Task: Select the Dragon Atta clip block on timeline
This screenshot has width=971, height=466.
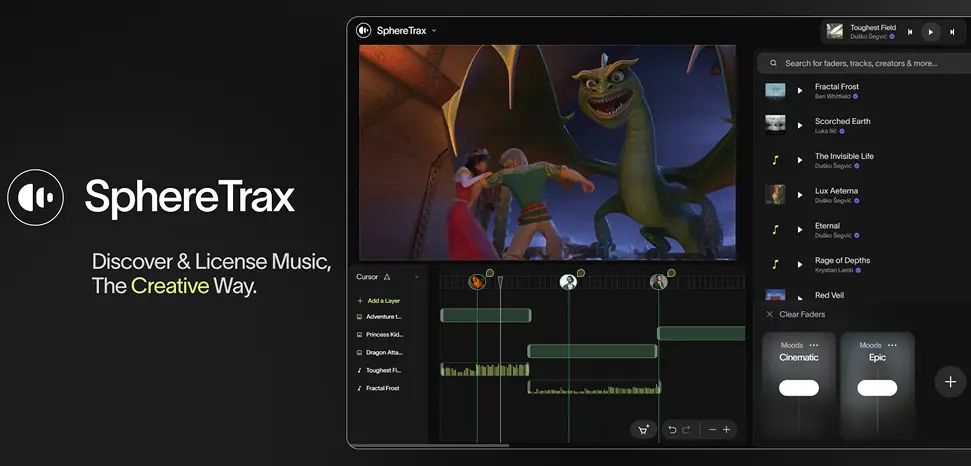Action: (x=592, y=351)
